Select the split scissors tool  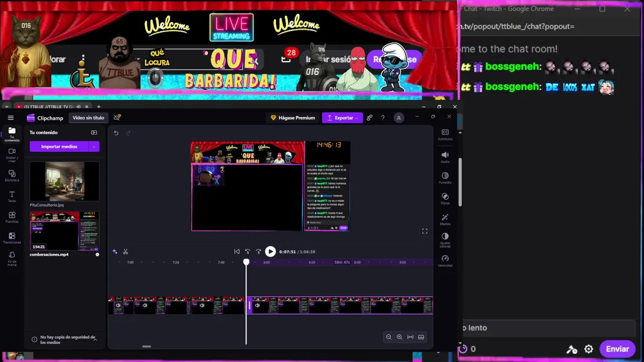coord(125,251)
